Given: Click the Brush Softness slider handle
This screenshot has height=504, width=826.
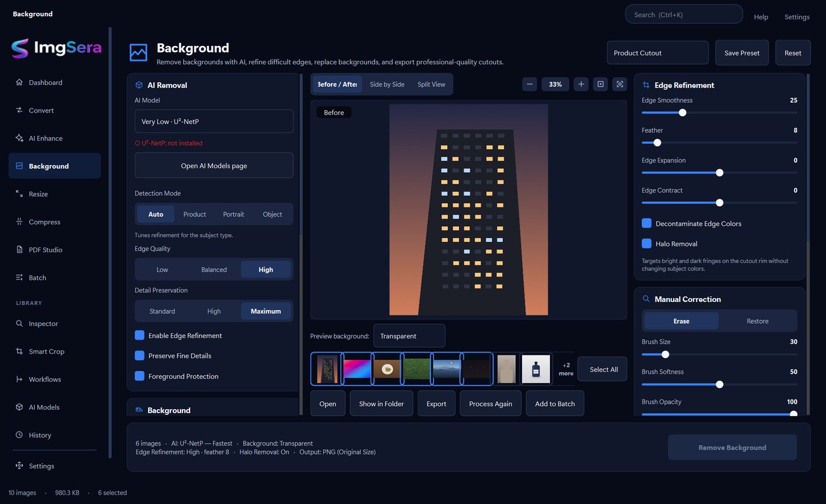Looking at the screenshot, I should [x=719, y=384].
